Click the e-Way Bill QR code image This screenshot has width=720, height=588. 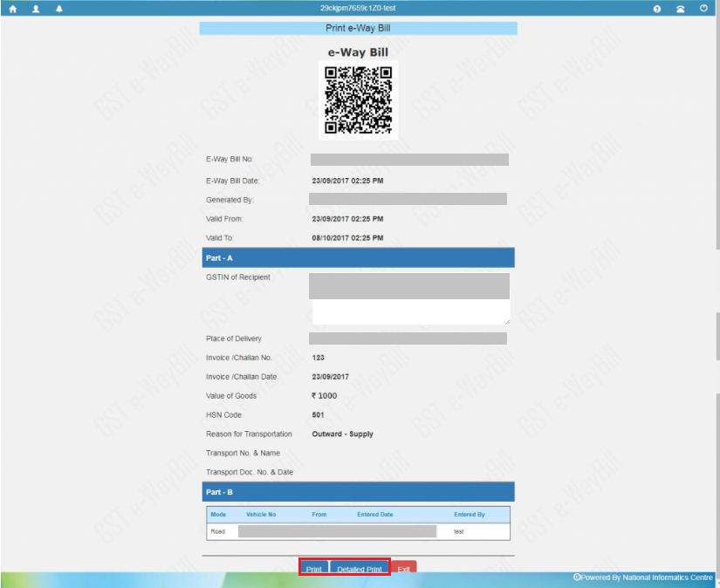click(358, 99)
